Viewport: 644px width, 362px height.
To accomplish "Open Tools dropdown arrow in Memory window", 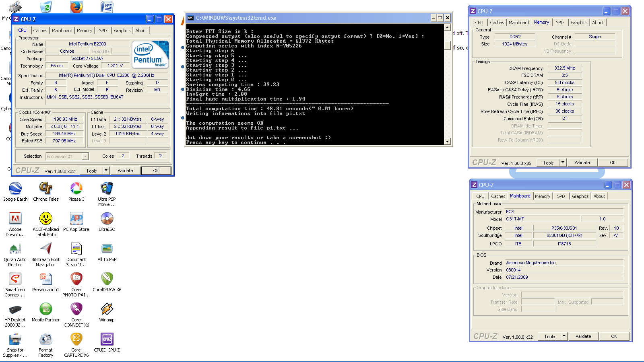I will 563,162.
